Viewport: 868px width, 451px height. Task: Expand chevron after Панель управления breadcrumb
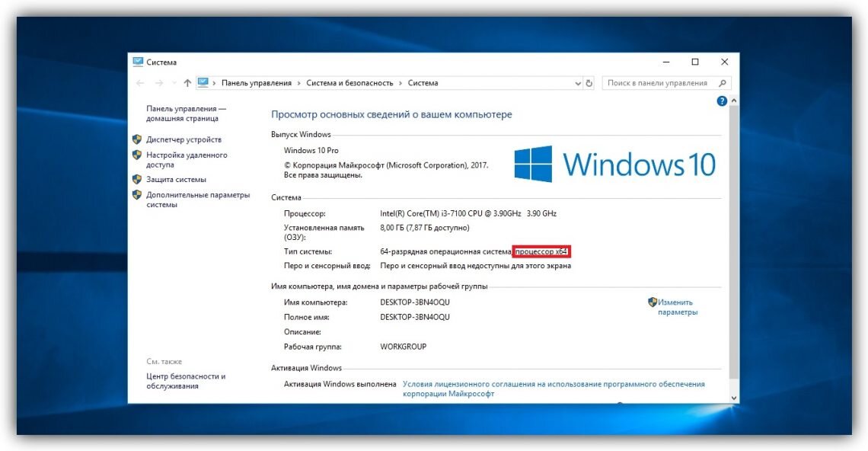tap(299, 83)
